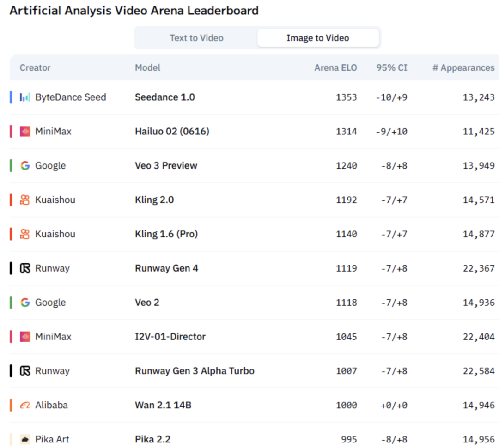Click the Arena ELO value 1314
The height and width of the screenshot is (448, 499).
point(347,132)
